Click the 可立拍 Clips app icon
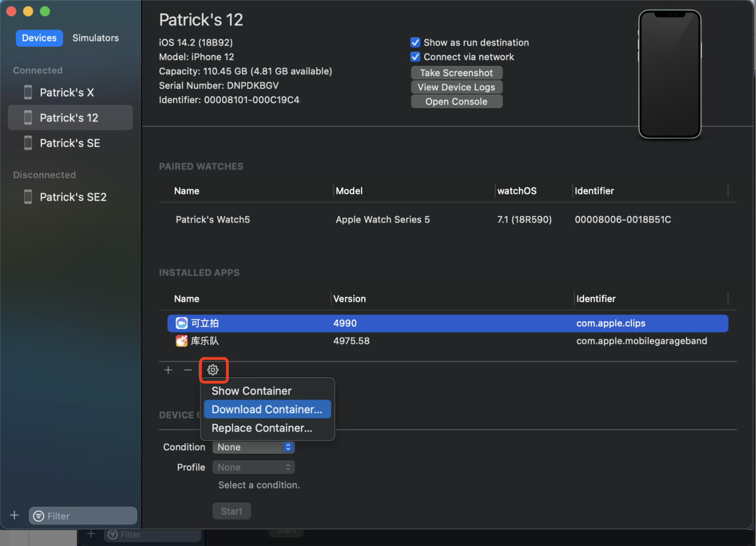756x546 pixels. (181, 323)
